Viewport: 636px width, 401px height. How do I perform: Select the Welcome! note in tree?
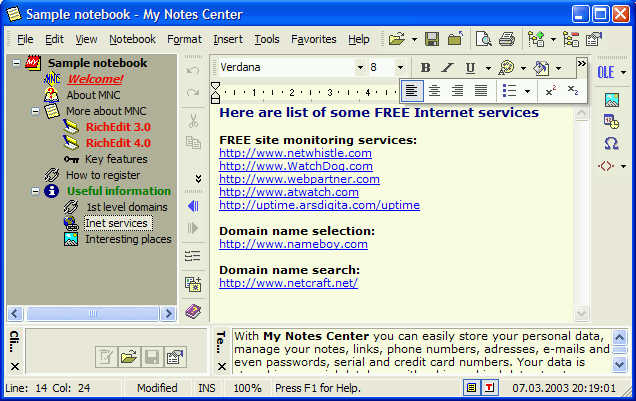[95, 79]
